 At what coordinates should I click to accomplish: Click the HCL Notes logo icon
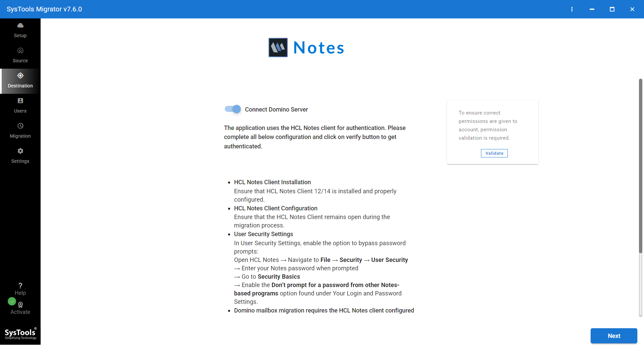coord(278,48)
